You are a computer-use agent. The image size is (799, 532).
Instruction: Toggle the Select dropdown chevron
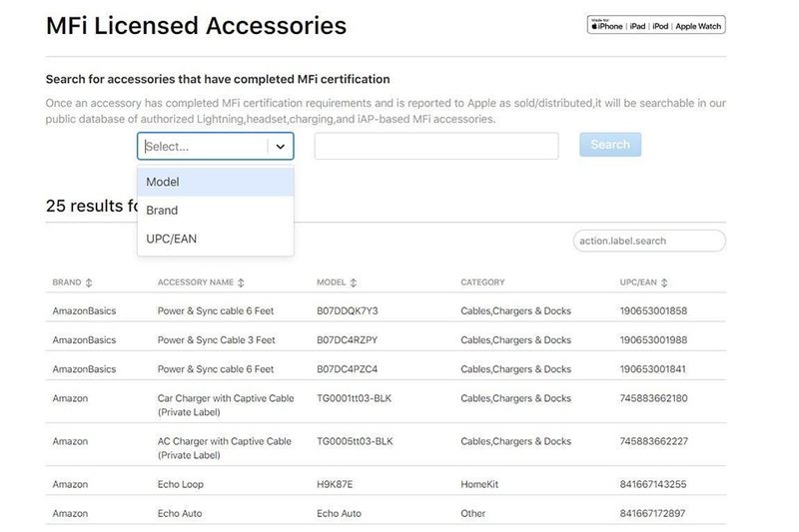[281, 146]
